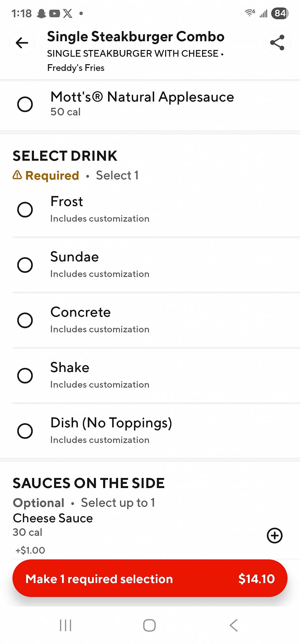Select the Sundae radio button
This screenshot has height=644, width=300.
click(x=25, y=265)
